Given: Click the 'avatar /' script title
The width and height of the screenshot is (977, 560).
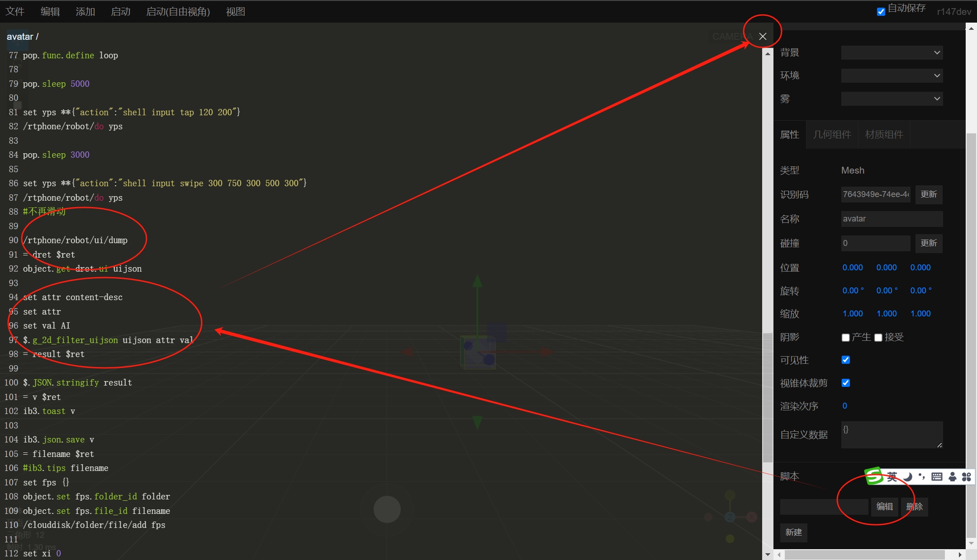Looking at the screenshot, I should point(23,37).
